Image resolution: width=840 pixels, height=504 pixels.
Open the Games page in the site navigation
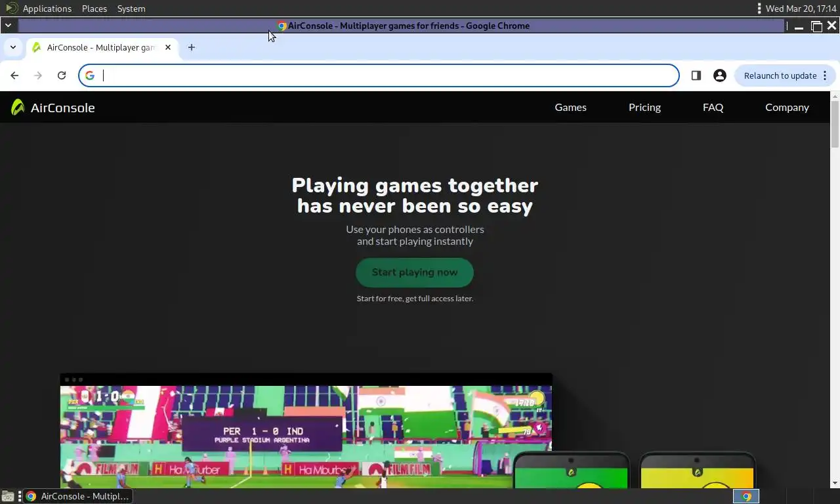[570, 108]
